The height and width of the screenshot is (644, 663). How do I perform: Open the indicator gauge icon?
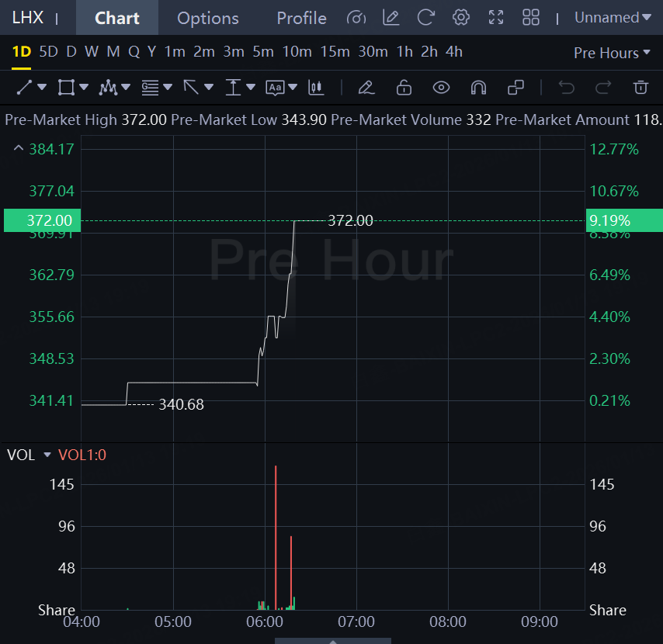point(356,18)
